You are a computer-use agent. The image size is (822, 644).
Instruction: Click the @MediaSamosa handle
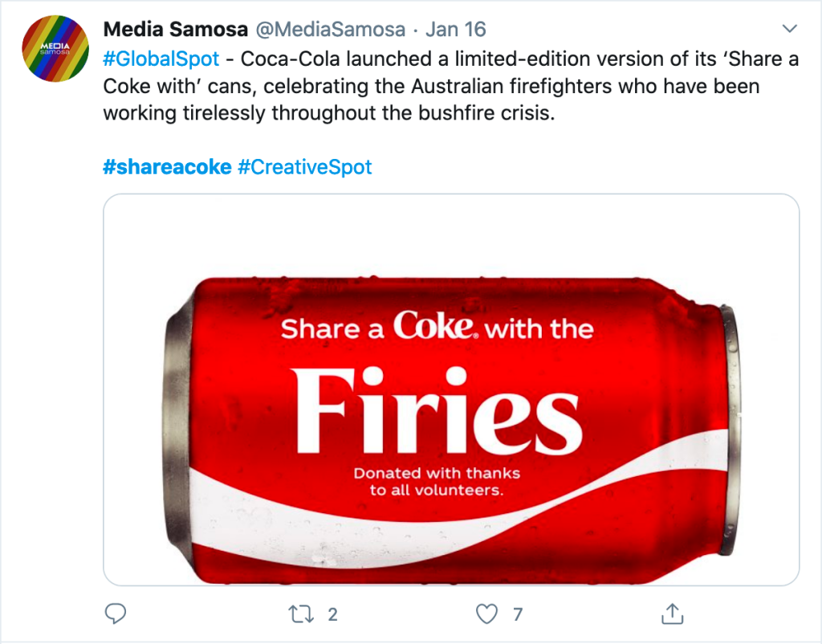point(332,30)
